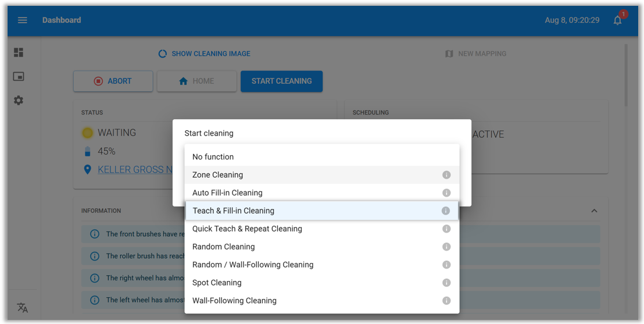Click the notification bell icon
The width and height of the screenshot is (644, 324).
tap(617, 20)
